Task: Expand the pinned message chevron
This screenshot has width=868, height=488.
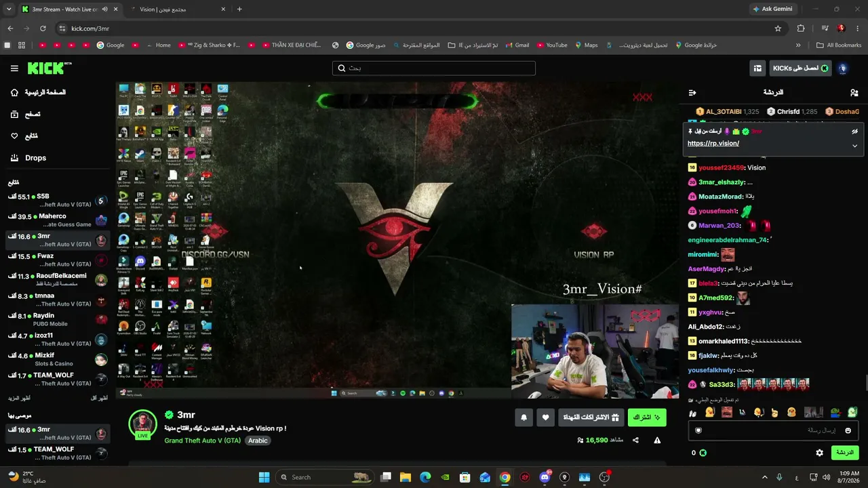Action: (x=854, y=146)
